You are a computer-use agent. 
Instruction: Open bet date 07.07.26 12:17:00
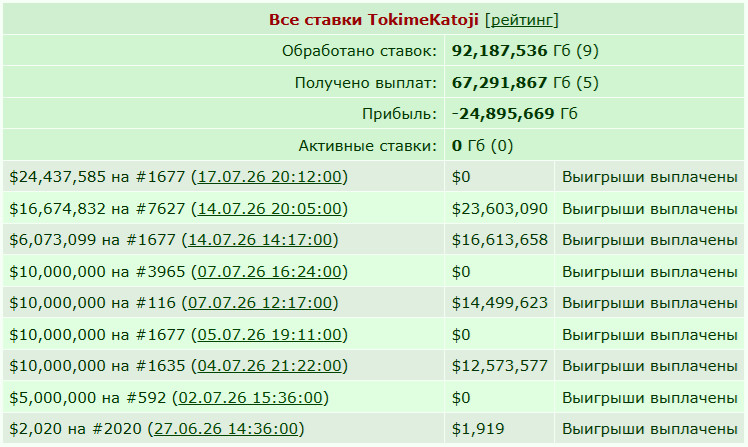[260, 302]
